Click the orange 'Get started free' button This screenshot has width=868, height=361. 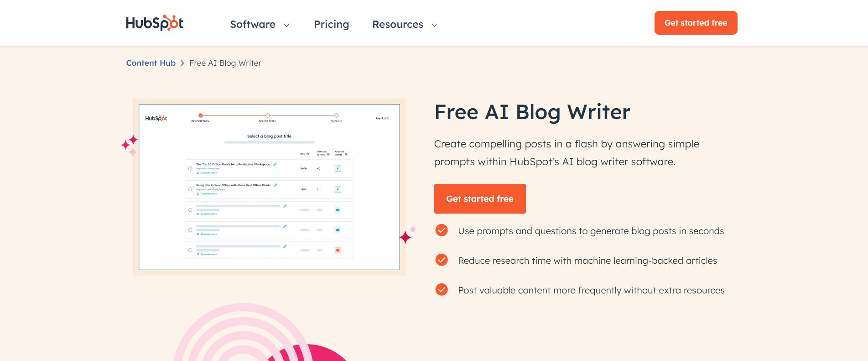point(479,199)
